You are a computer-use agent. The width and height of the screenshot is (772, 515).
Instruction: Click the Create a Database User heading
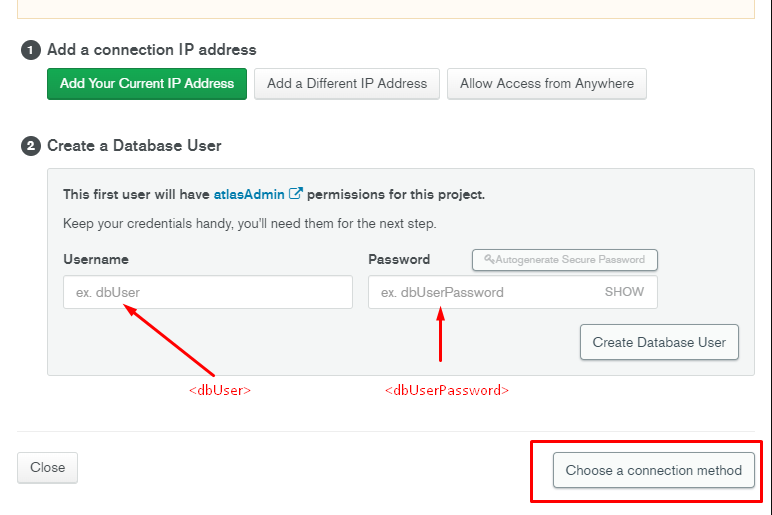pyautogui.click(x=134, y=145)
